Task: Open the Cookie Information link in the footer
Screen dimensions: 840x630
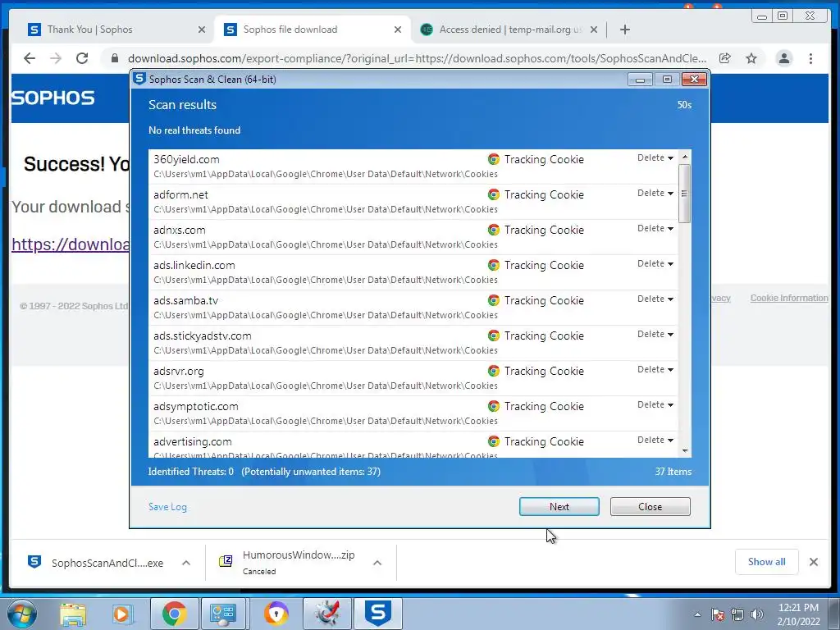Action: [x=789, y=298]
